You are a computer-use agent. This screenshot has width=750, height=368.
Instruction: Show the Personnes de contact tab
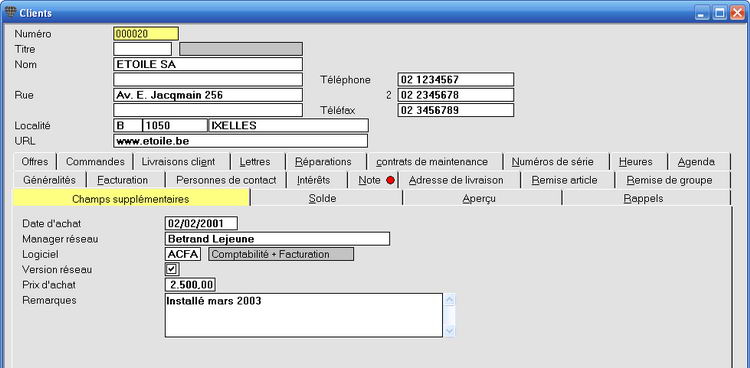[226, 180]
